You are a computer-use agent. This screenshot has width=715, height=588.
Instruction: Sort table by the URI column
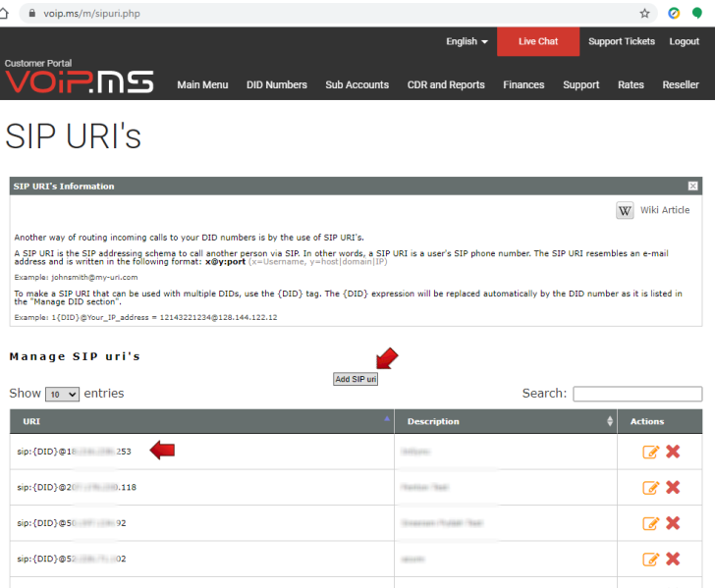[202, 422]
